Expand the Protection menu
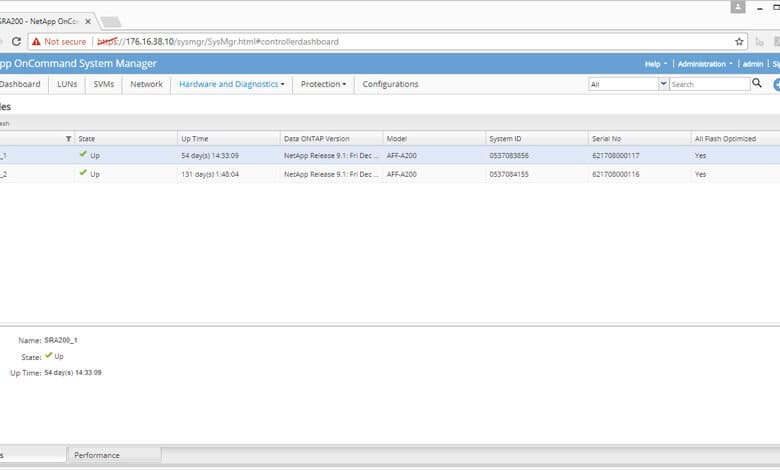 pos(323,84)
